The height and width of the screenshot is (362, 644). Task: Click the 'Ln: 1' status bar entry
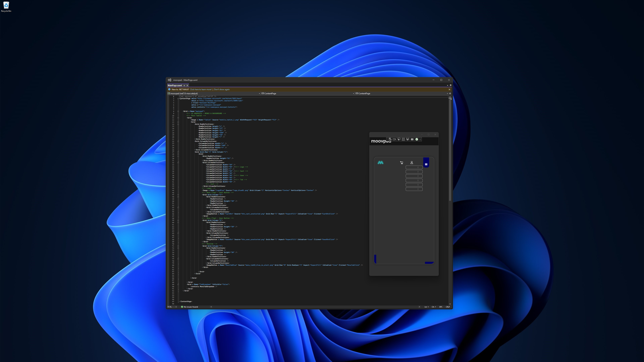(x=426, y=307)
